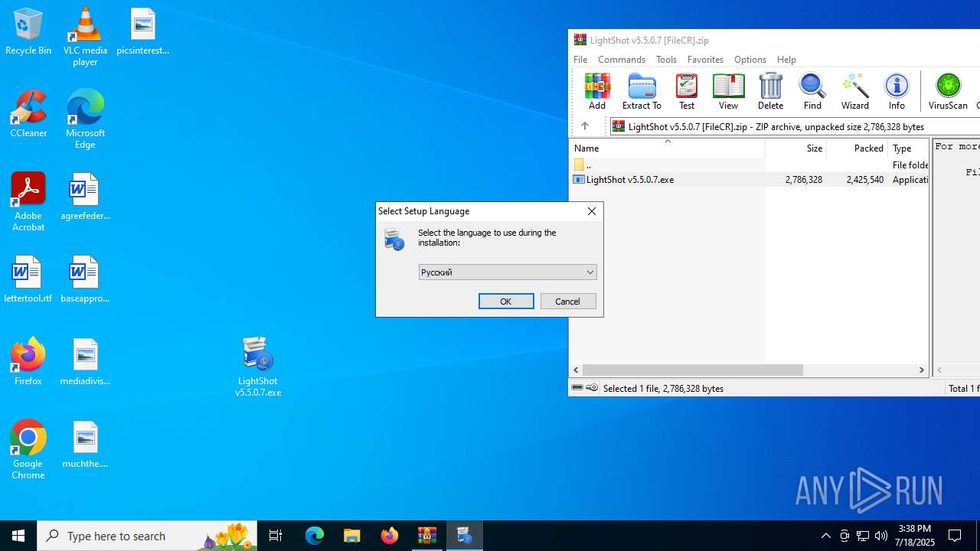Select Google Chrome desktop shortcut
The image size is (980, 551).
tap(28, 450)
